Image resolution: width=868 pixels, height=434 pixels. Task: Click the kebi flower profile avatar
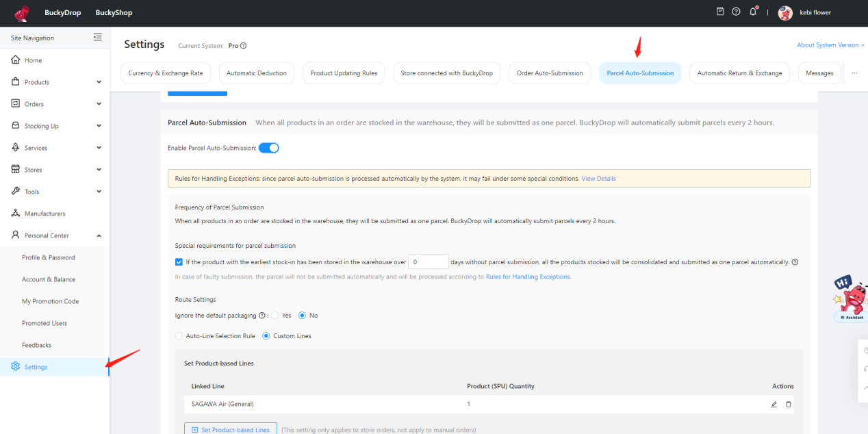click(x=785, y=13)
